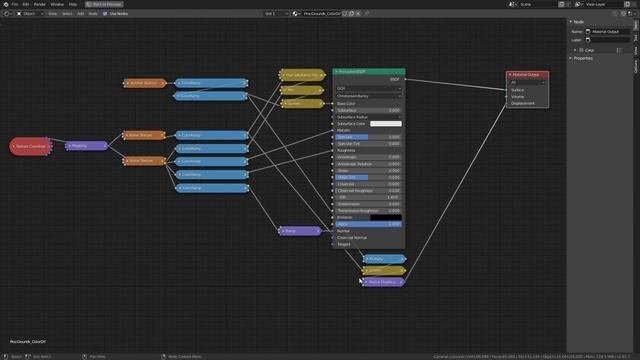Image resolution: width=640 pixels, height=360 pixels.
Task: Click the parent node tree icon in header
Action: [615, 13]
